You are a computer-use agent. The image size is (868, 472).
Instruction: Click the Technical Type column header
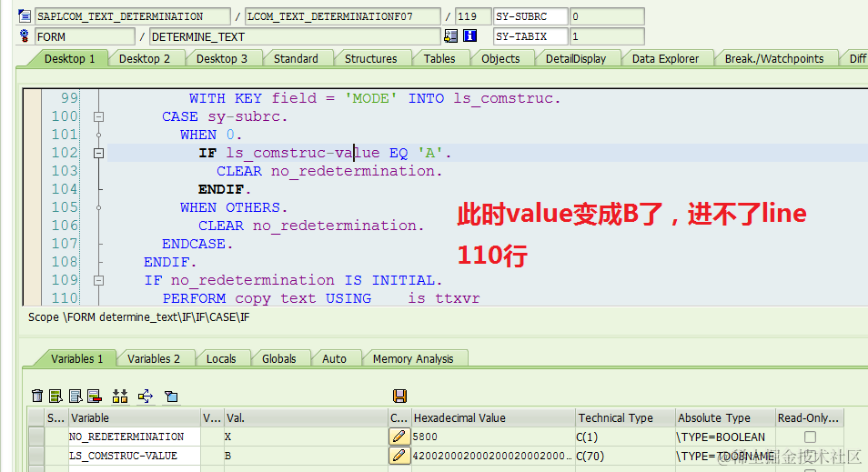tap(626, 417)
